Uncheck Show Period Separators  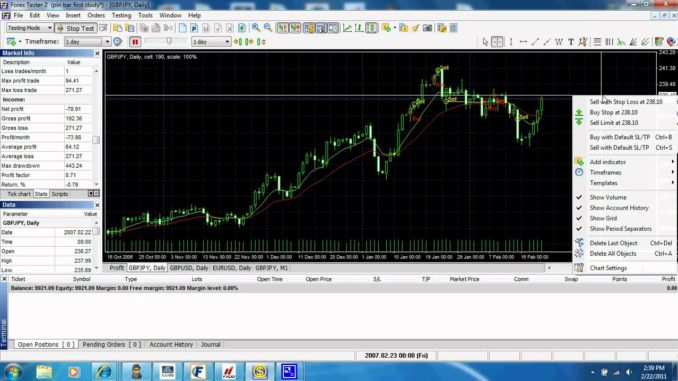pos(620,229)
